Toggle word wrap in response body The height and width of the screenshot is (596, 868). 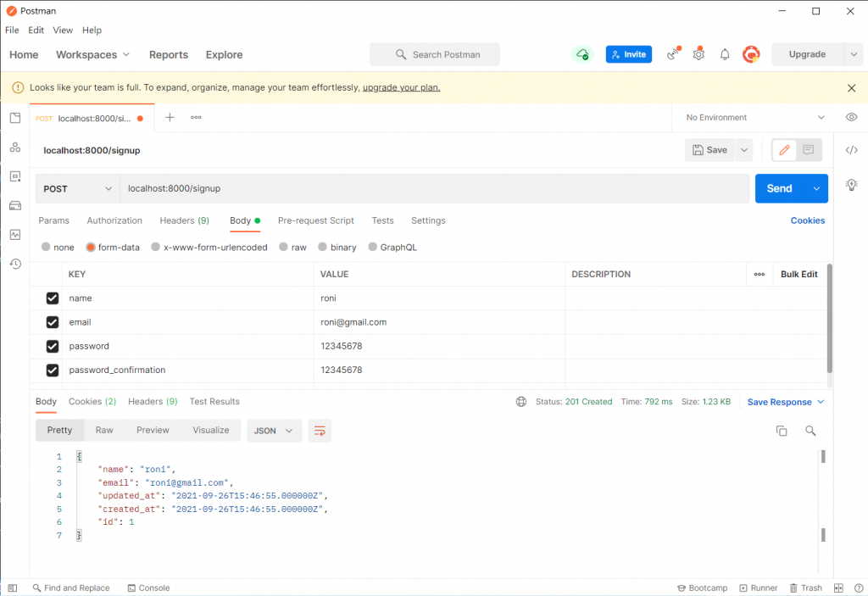coord(320,431)
